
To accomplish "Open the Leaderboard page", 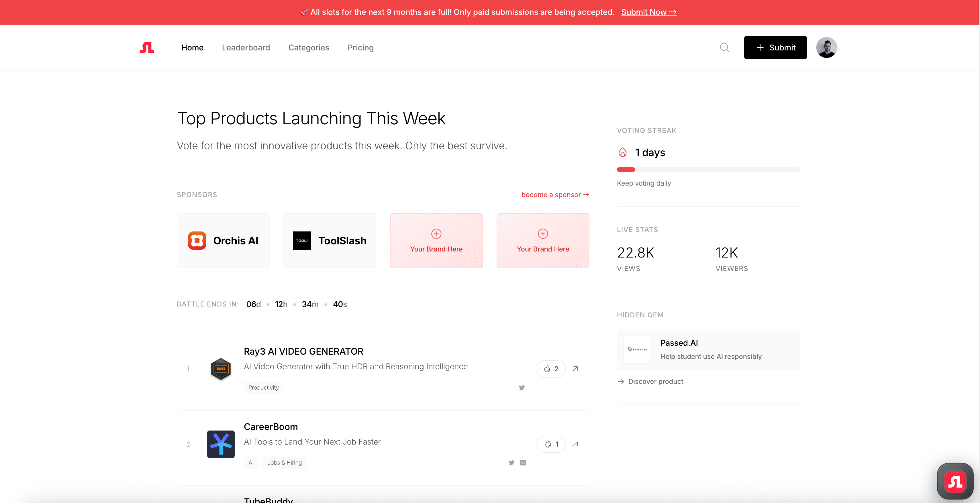I will click(x=246, y=48).
